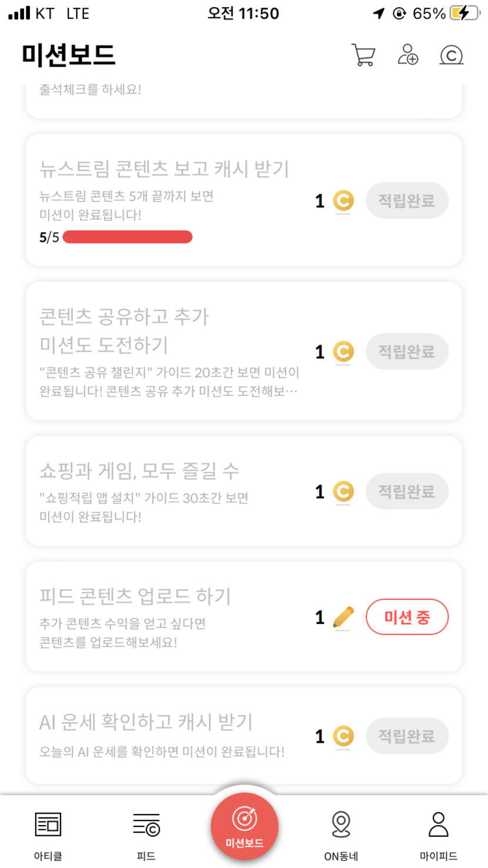488x868 pixels.
Task: Tap the pencil icon on feed upload mission
Action: [x=343, y=617]
